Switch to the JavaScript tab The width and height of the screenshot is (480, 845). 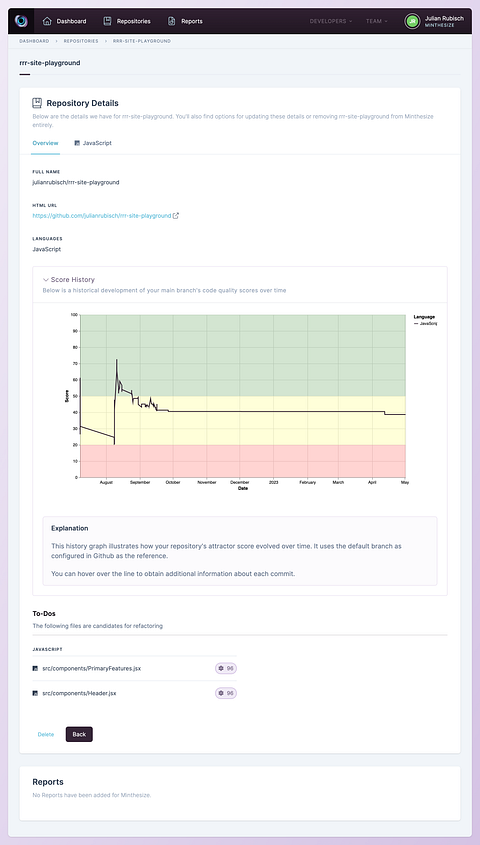click(93, 143)
